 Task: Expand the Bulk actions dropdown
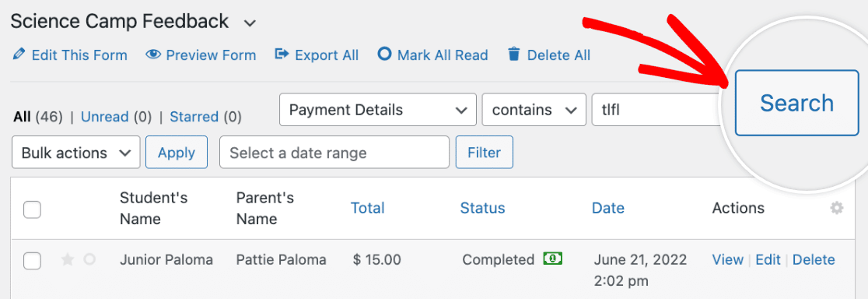pyautogui.click(x=76, y=153)
